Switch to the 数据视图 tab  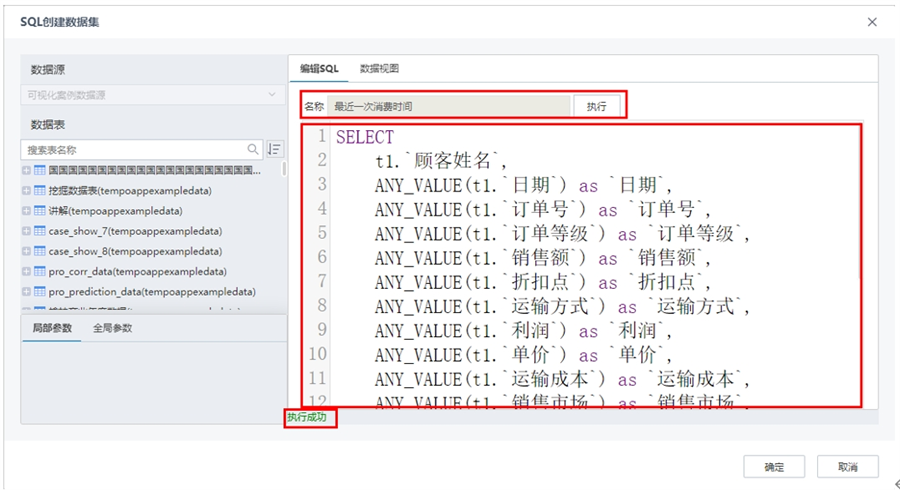tap(380, 68)
